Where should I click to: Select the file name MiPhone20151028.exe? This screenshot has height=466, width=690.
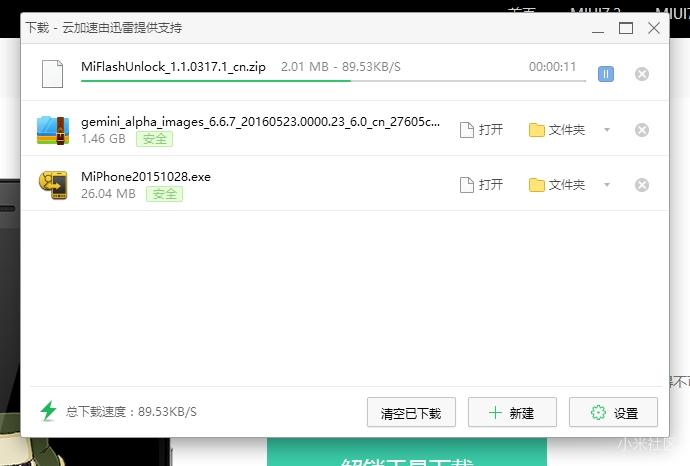coord(146,176)
